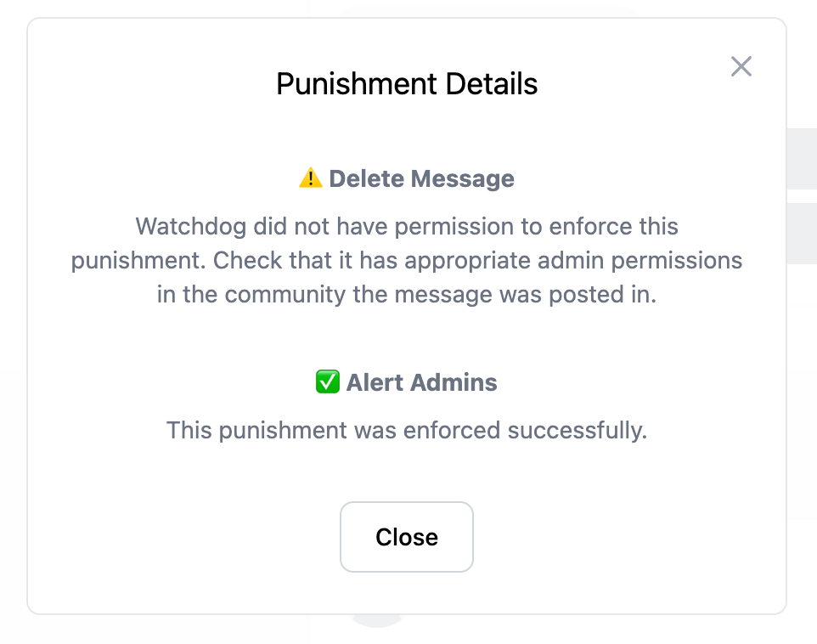
Task: Click the word 'Message' in Delete Message
Action: point(463,178)
